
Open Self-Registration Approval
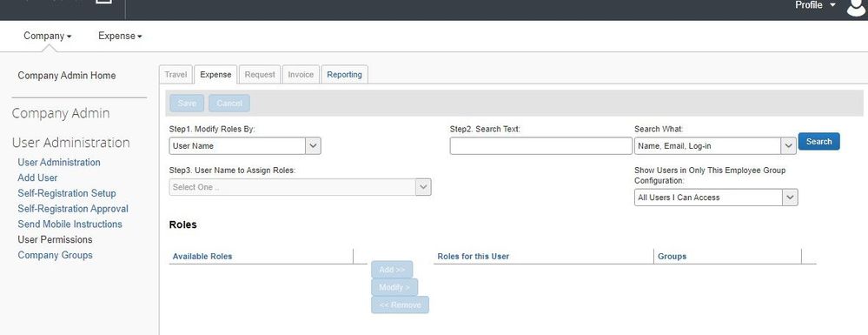click(x=73, y=209)
